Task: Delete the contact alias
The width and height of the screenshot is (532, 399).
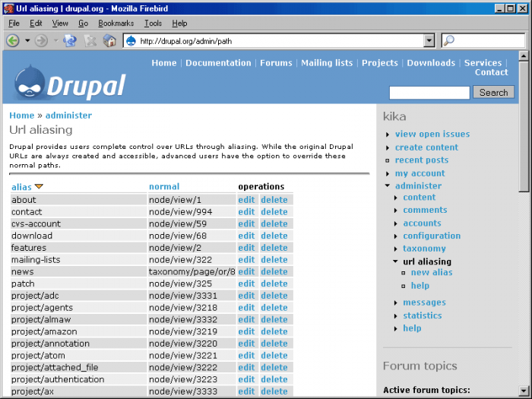Action: [274, 212]
